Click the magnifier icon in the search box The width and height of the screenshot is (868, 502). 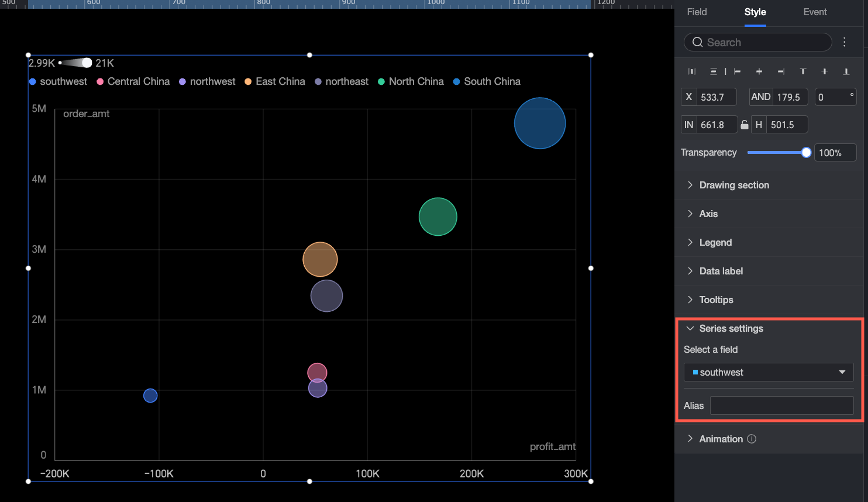coord(697,42)
